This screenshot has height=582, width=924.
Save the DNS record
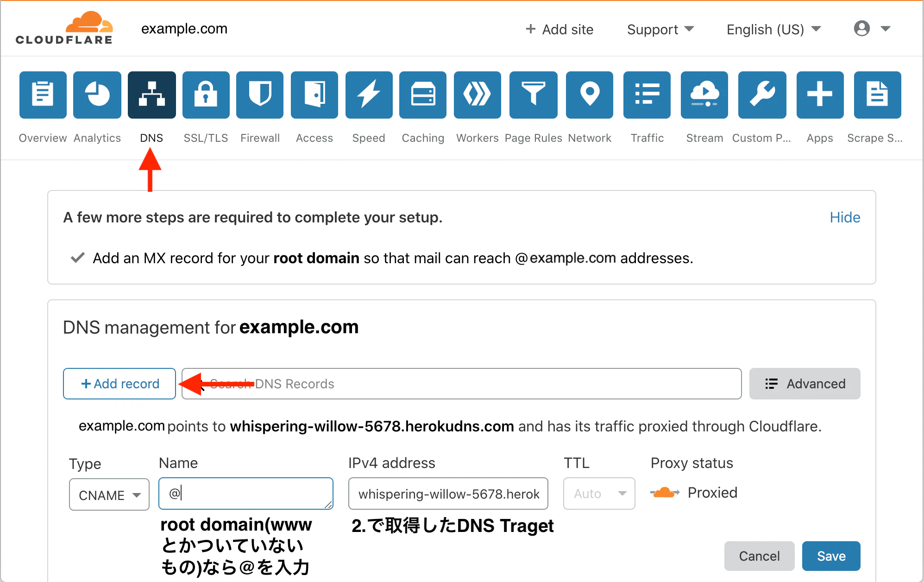pos(831,556)
